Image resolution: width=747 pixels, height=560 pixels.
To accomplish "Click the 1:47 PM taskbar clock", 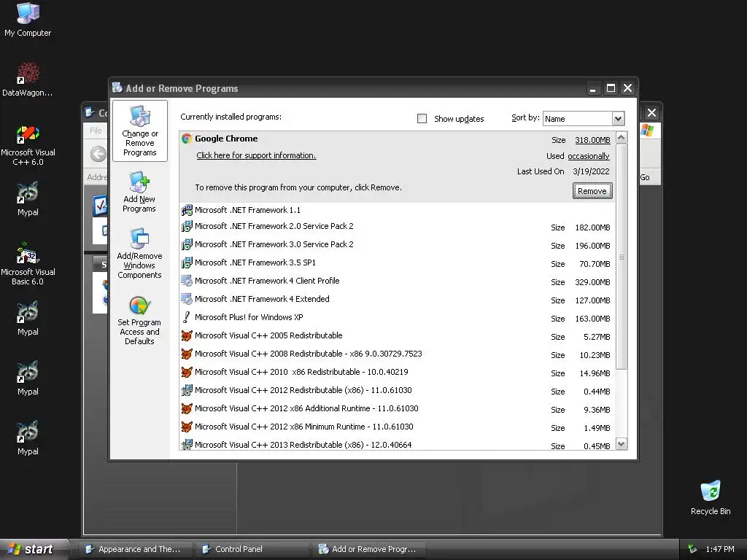I will [720, 549].
